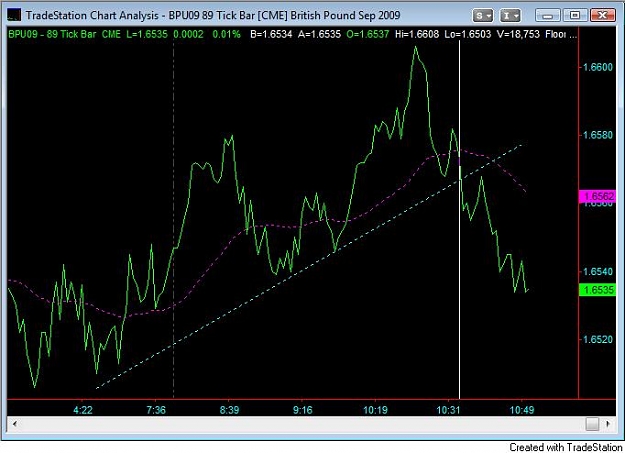The image size is (625, 453).
Task: Click the horizontal scrollbar right arrow
Action: click(608, 423)
